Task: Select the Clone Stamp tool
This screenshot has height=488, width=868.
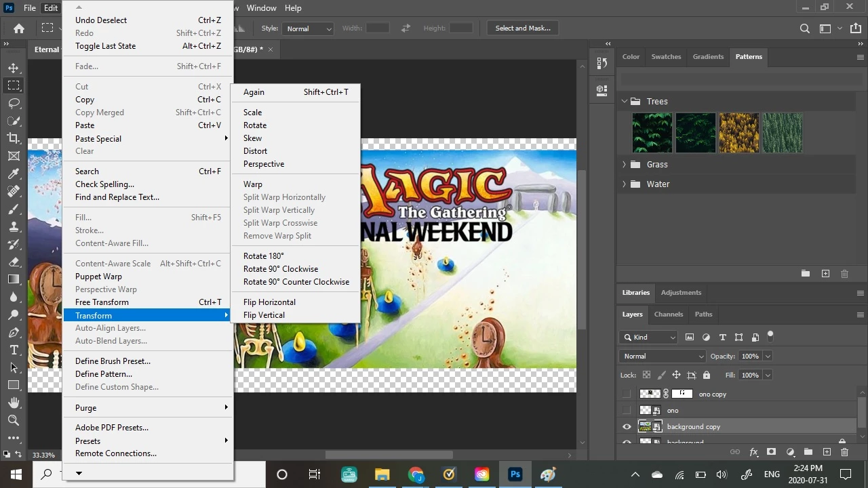Action: (14, 226)
